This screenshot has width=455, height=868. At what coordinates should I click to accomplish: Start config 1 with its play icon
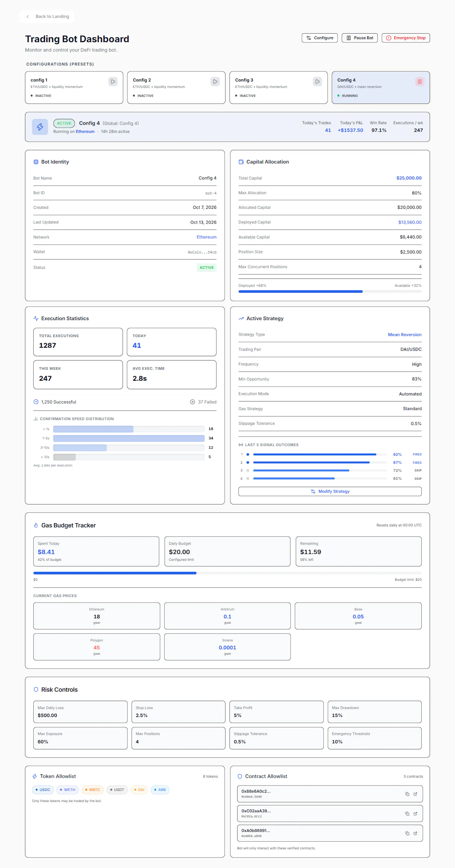pos(113,82)
